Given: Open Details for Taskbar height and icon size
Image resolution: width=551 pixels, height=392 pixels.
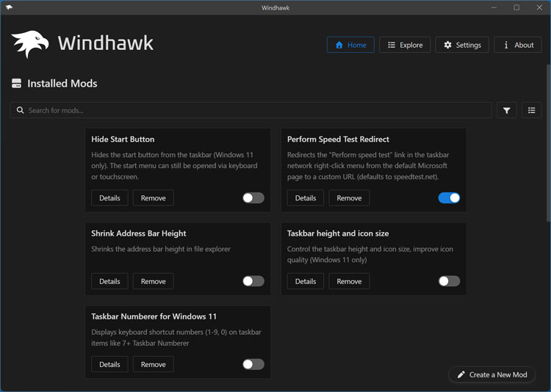Looking at the screenshot, I should (306, 281).
